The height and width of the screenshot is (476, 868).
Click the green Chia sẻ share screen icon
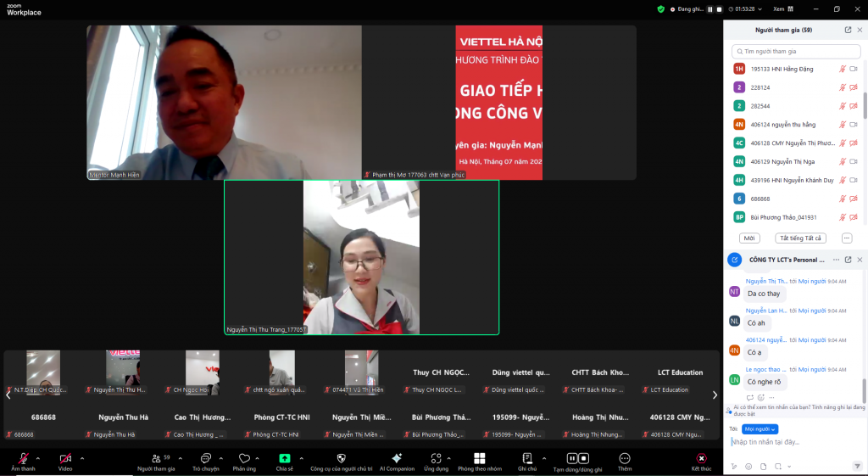tap(285, 458)
